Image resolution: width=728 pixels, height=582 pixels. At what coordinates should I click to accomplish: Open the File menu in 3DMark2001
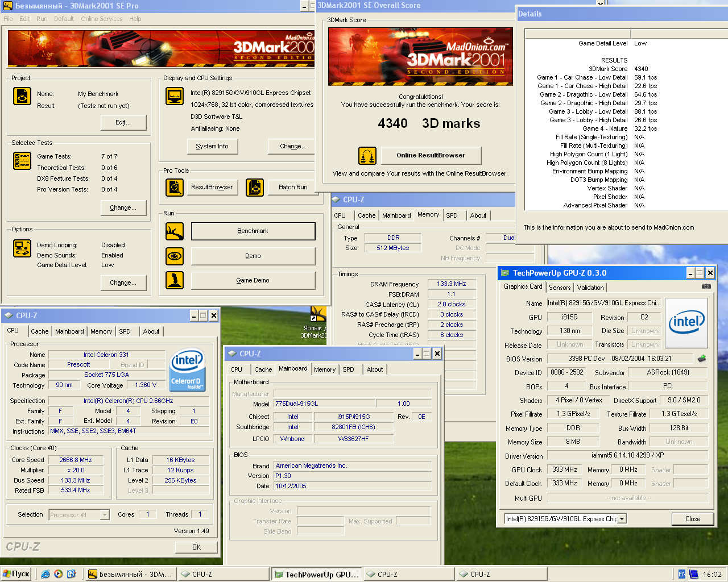click(x=8, y=19)
